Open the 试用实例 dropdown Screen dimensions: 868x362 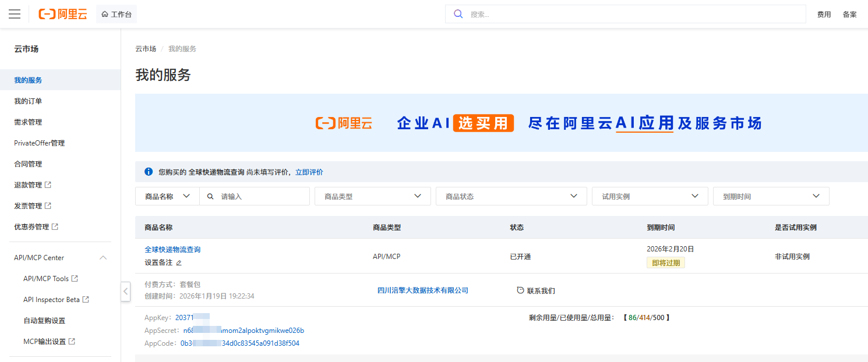pos(650,196)
